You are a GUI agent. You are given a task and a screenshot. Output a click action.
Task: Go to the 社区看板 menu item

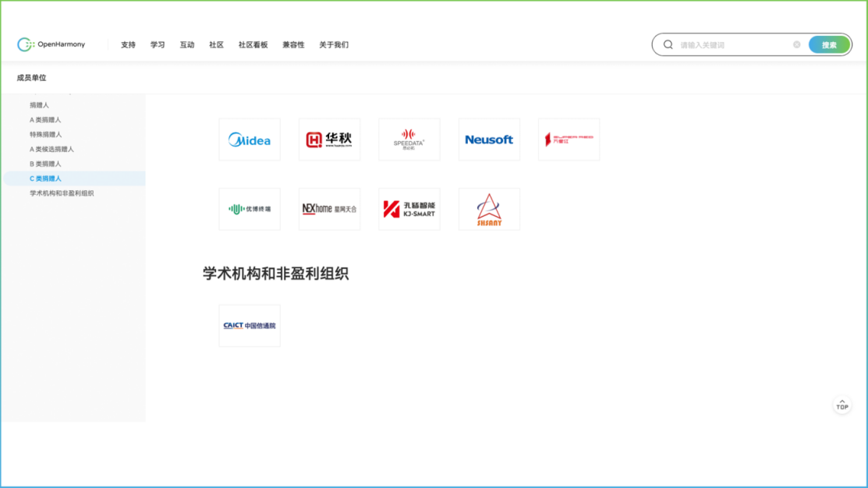click(253, 44)
